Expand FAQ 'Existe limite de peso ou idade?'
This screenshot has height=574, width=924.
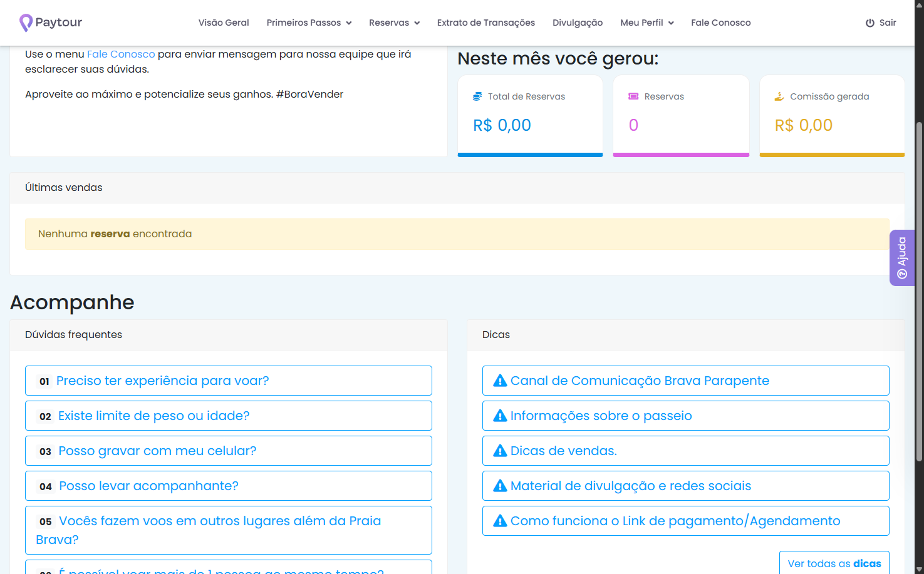click(229, 416)
